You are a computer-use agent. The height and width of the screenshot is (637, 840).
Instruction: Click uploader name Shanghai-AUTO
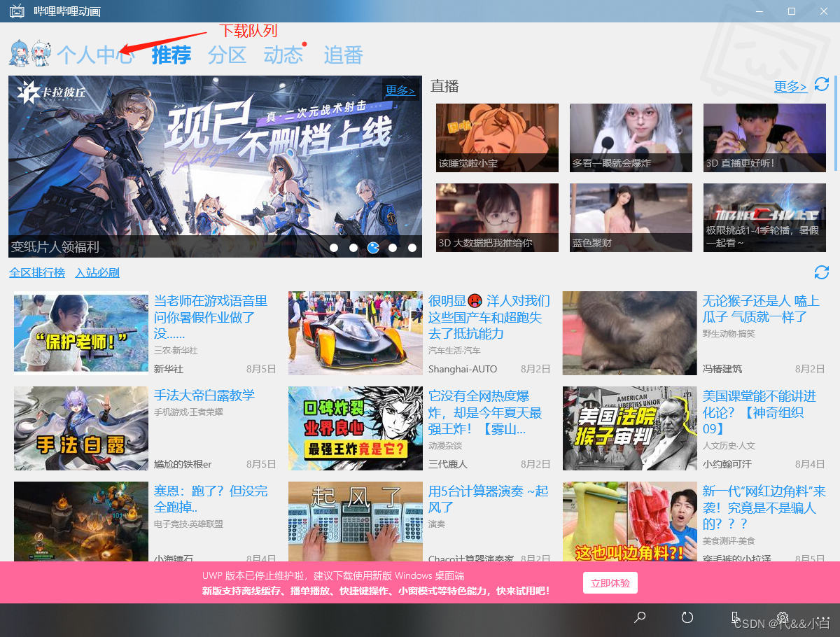[x=463, y=369]
